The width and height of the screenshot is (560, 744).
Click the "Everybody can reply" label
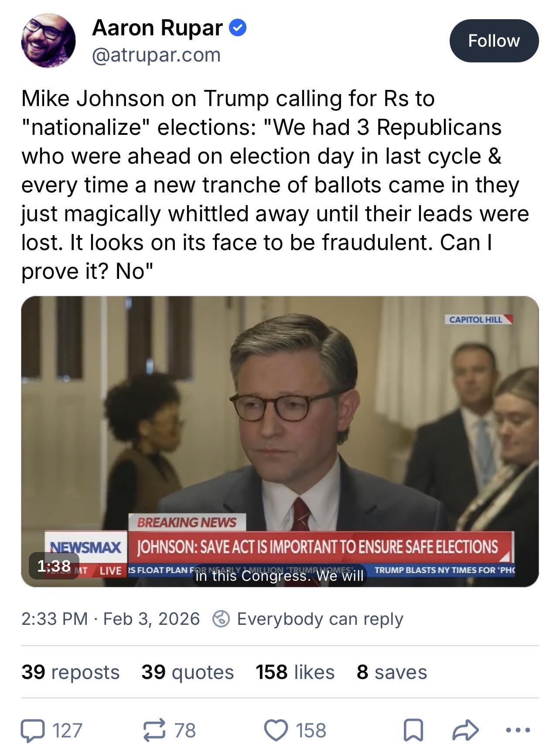coord(320,619)
